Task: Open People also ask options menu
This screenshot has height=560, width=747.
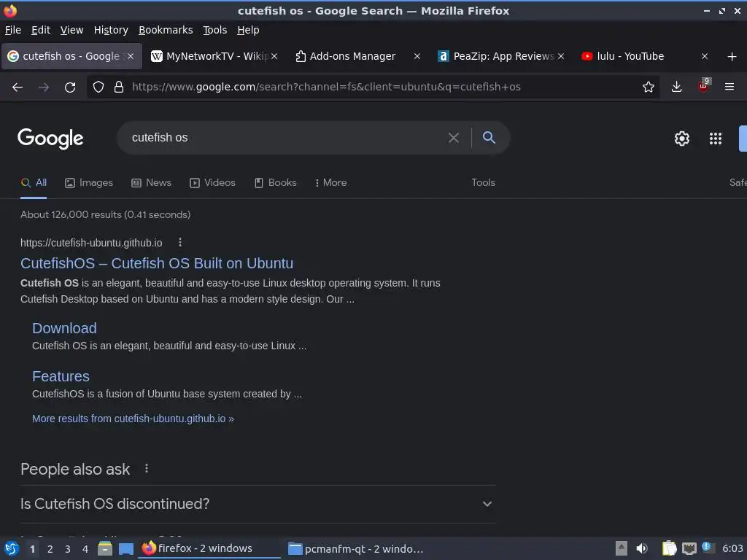Action: pyautogui.click(x=147, y=469)
